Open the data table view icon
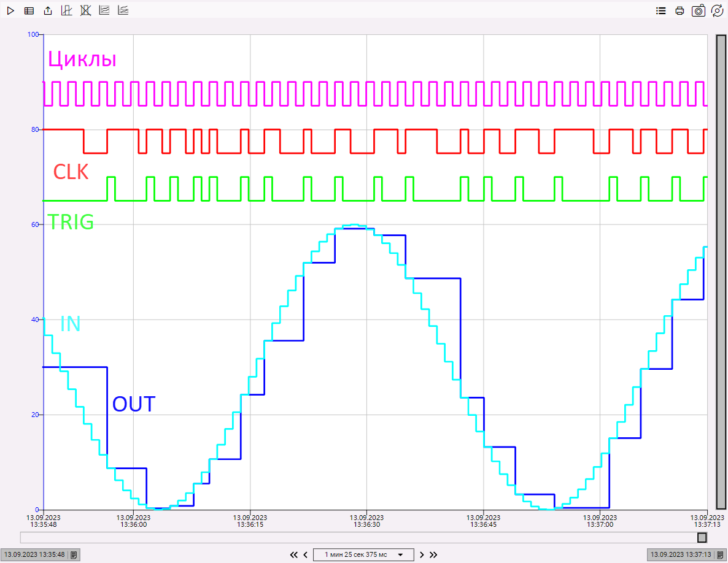This screenshot has height=563, width=728. pos(29,10)
